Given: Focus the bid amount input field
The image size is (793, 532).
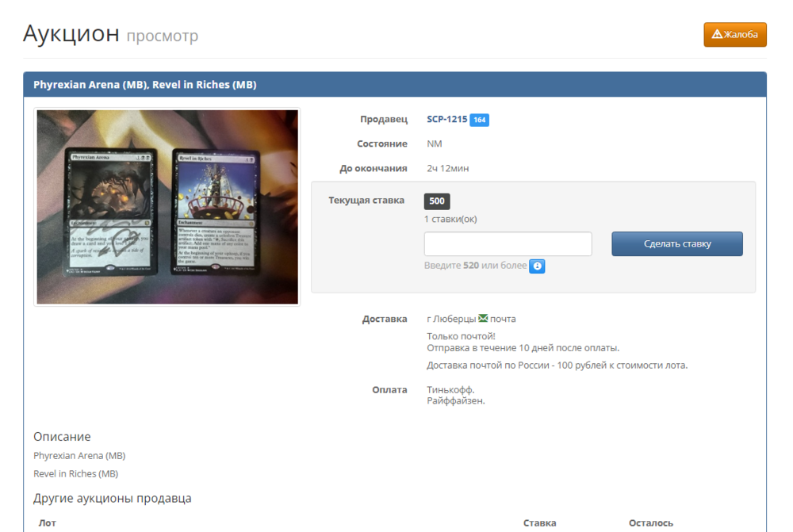Looking at the screenshot, I should coord(508,244).
